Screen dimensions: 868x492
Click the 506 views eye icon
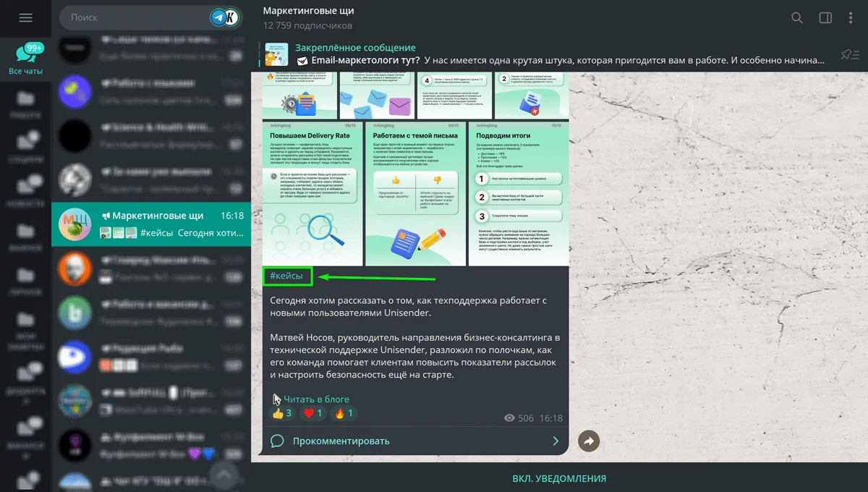pyautogui.click(x=509, y=418)
